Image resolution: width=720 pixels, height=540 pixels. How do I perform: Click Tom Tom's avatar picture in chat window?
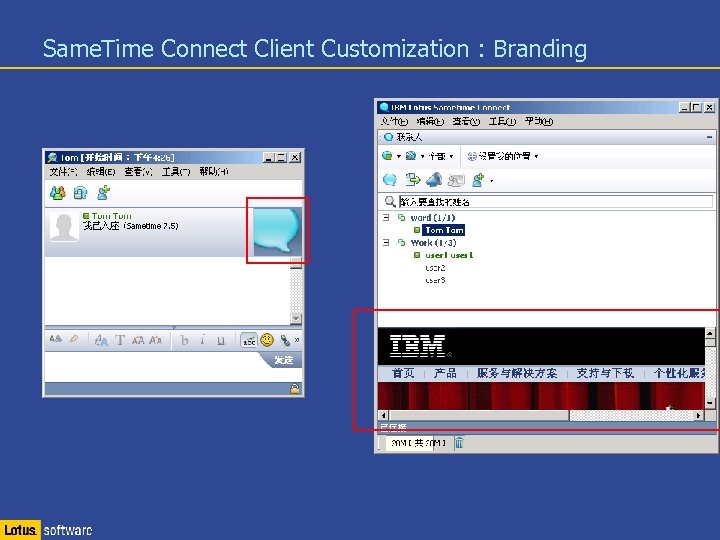coord(64,227)
